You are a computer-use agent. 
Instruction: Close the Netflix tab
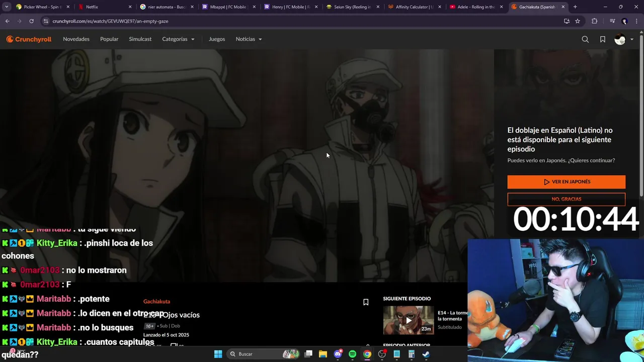click(130, 7)
